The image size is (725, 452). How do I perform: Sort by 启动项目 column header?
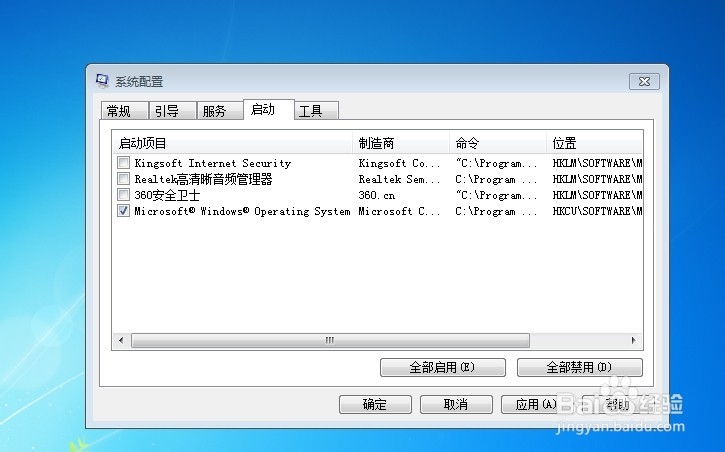232,143
